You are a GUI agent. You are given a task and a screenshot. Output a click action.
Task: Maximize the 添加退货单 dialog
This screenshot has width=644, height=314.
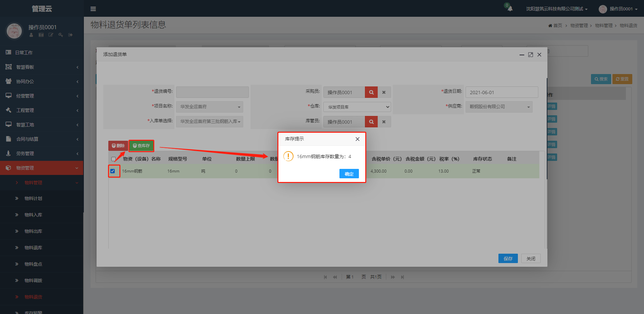click(x=531, y=55)
